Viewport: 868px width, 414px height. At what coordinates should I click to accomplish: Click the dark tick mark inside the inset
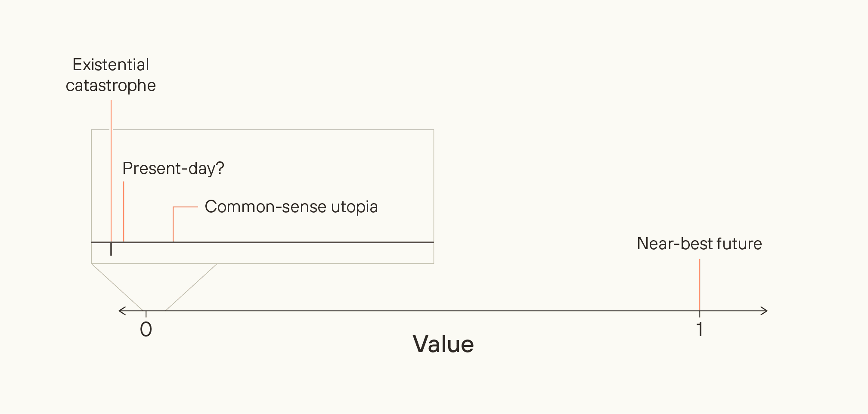111,250
